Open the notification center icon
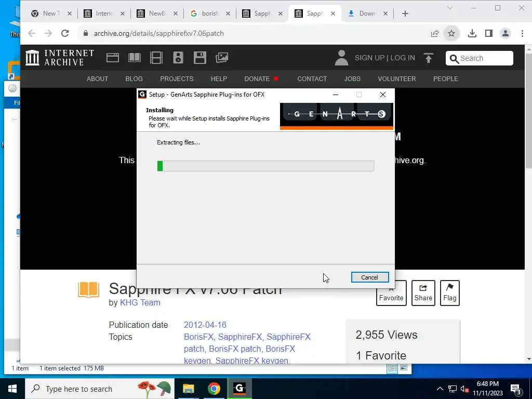 515,389
